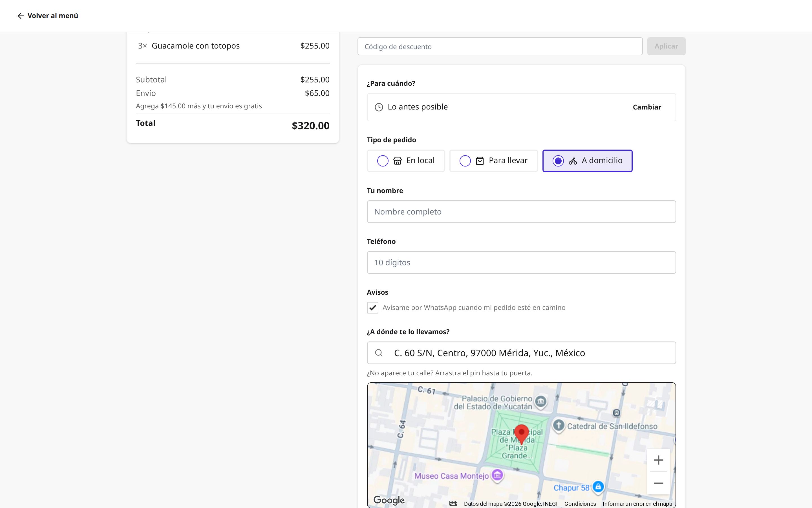Click the Total amount $320.00
The image size is (812, 508).
click(x=311, y=126)
